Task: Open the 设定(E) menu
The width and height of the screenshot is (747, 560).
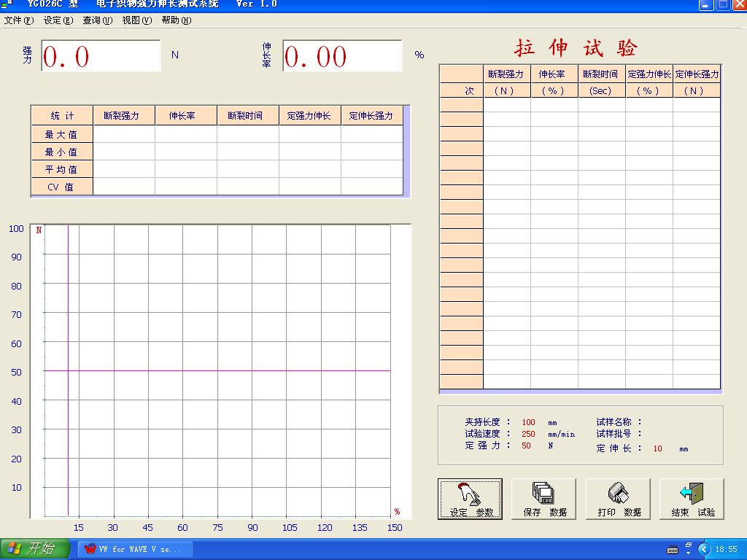Action: pos(58,20)
